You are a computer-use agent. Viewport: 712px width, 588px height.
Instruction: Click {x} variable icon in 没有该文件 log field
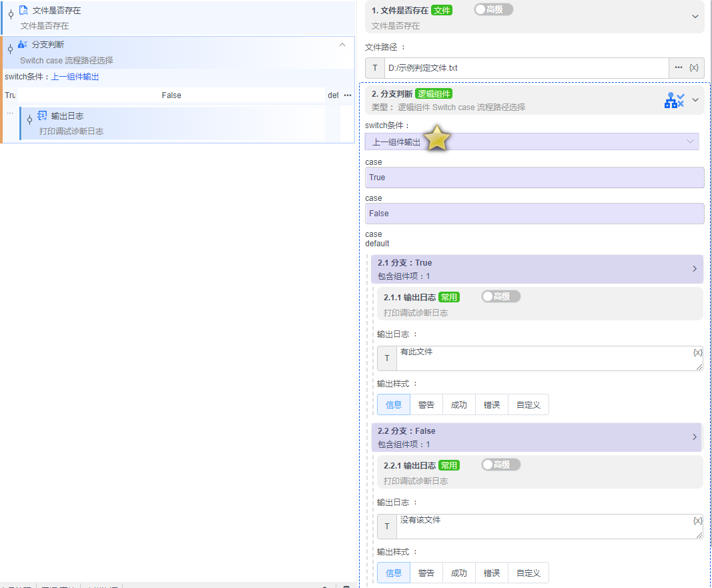point(697,520)
